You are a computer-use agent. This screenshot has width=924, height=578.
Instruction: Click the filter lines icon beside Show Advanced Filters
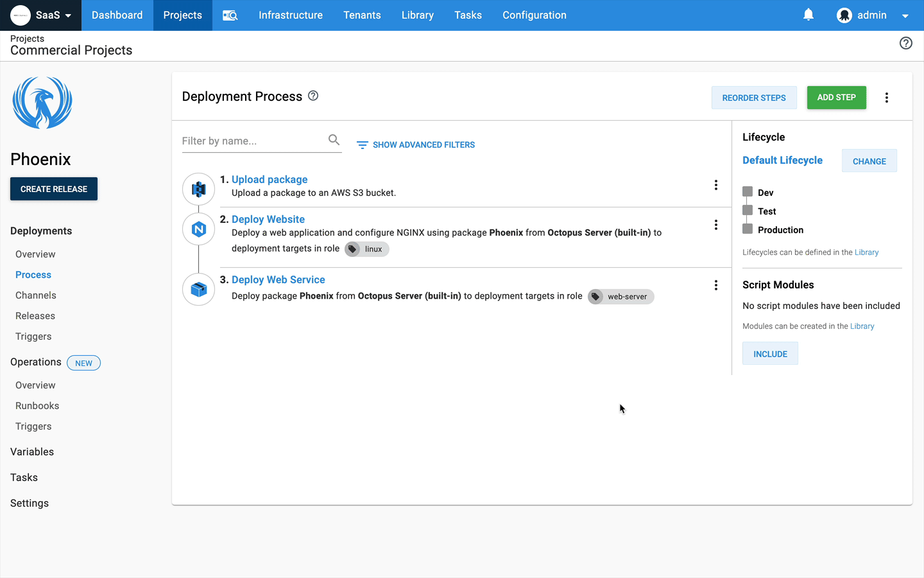click(362, 145)
